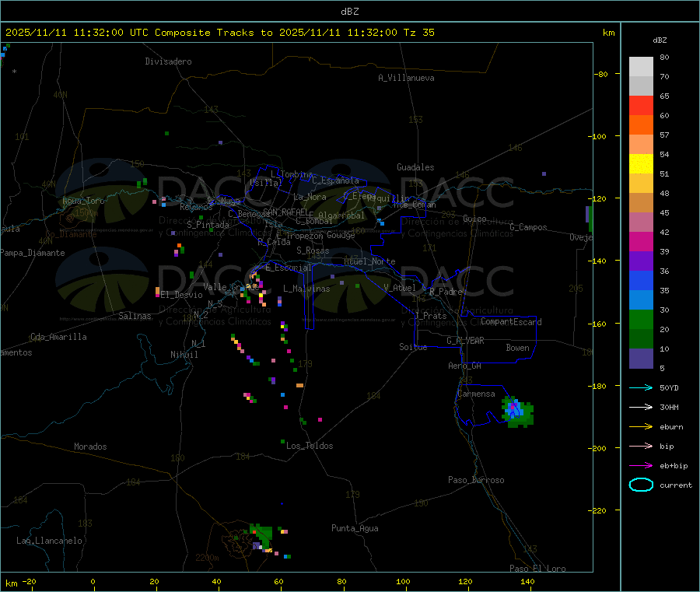Pick the bright yellow 51-54 dBZ swatch
This screenshot has width=700, height=592.
click(641, 164)
